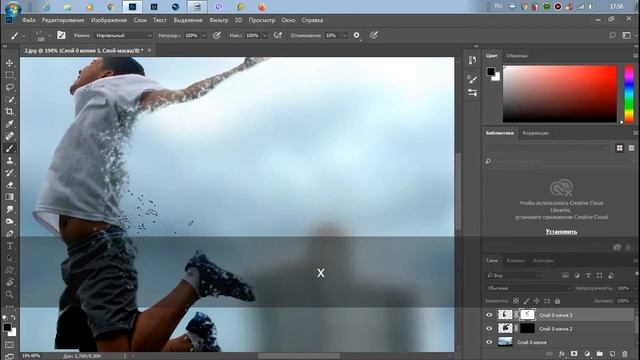
Task: Click the hue spectrum slider
Action: (629, 94)
